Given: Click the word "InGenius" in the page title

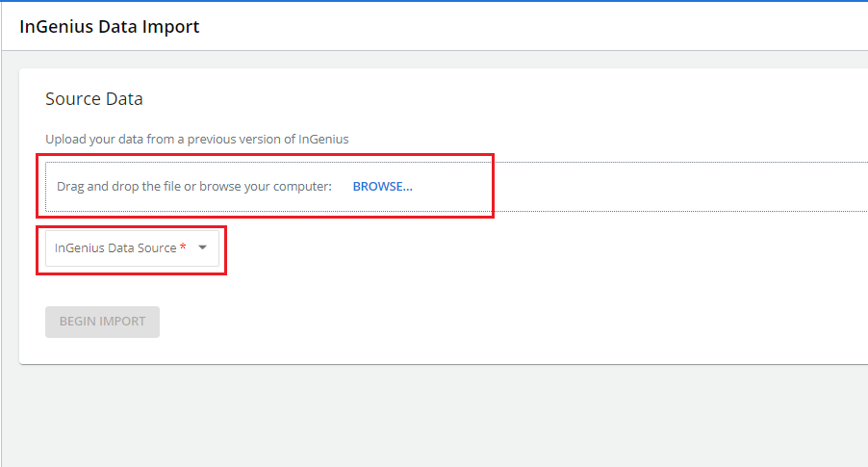Looking at the screenshot, I should coord(56,27).
